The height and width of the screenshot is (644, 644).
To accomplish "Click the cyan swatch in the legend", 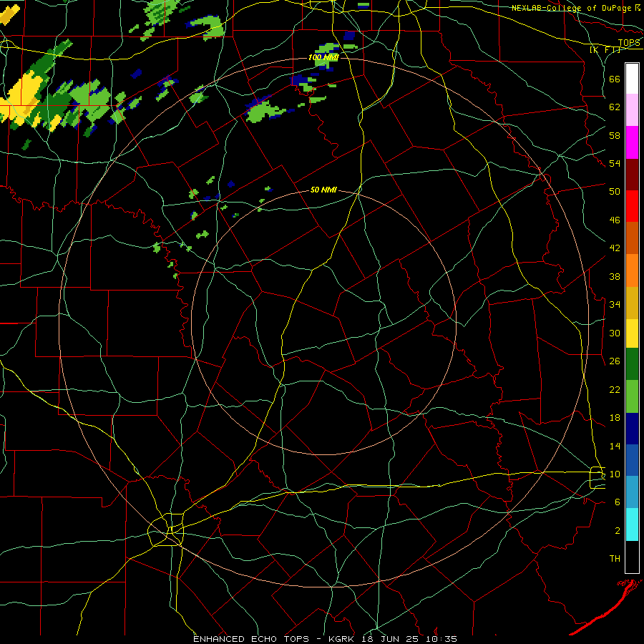I will point(632,525).
